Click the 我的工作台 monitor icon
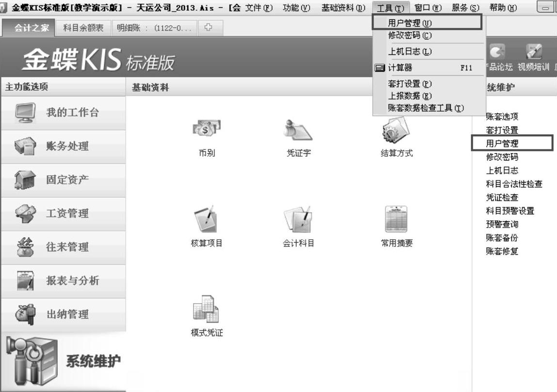The width and height of the screenshot is (557, 392). [25, 113]
